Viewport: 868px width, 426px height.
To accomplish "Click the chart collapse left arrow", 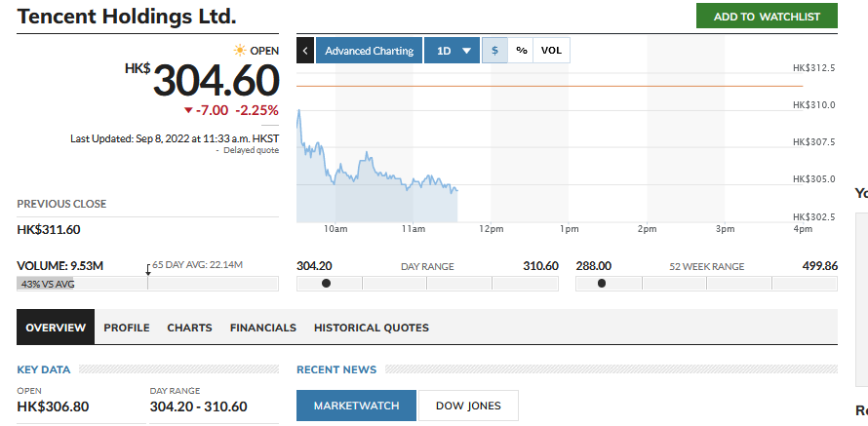I will pyautogui.click(x=305, y=51).
